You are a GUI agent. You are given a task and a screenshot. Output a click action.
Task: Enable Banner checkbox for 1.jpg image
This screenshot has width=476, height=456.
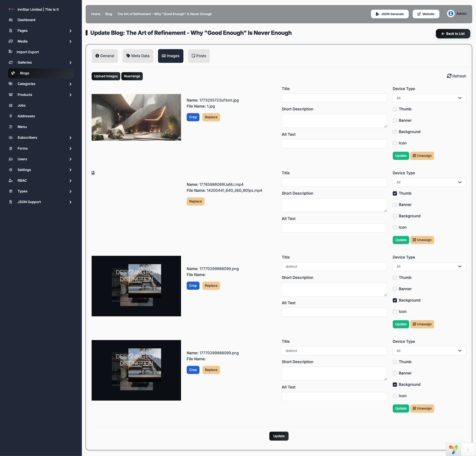tap(395, 120)
